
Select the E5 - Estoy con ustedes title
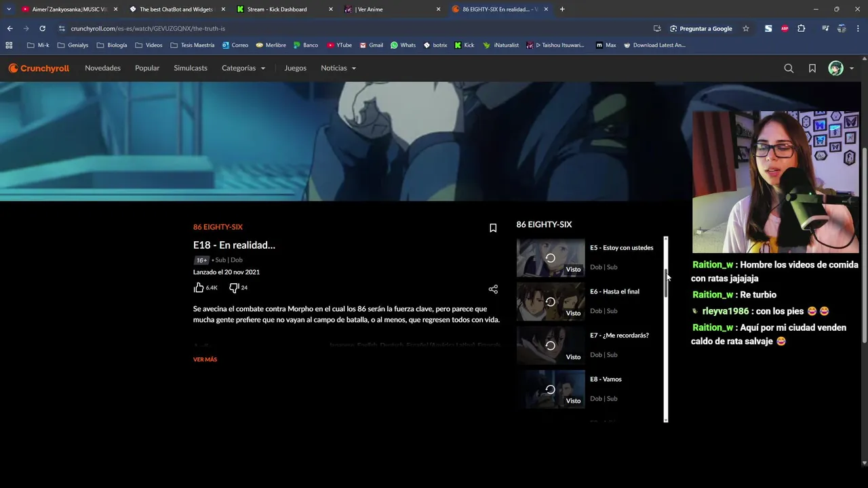(622, 247)
